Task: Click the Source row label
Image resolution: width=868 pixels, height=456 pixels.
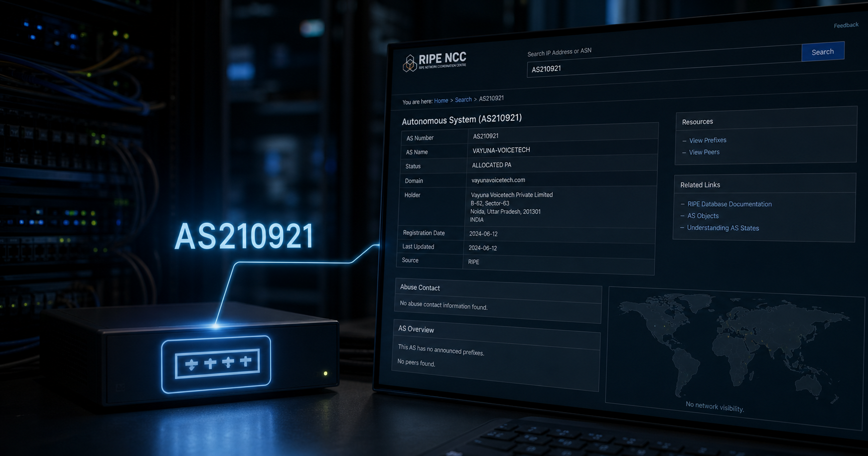Action: click(410, 260)
